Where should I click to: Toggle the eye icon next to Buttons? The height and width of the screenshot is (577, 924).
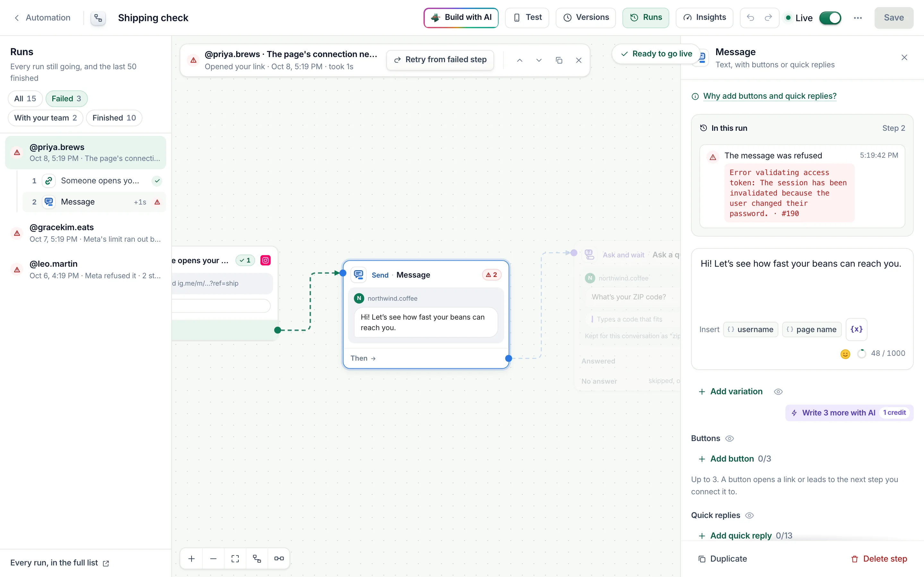730,439
